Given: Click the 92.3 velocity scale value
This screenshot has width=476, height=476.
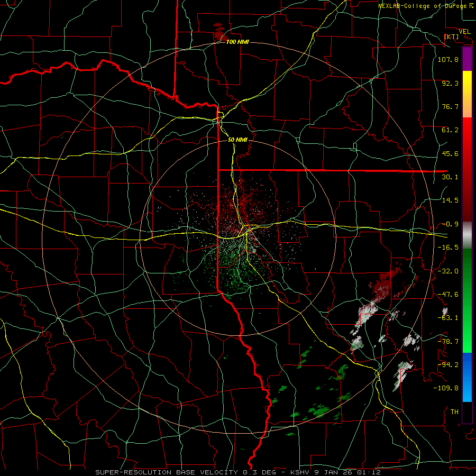Looking at the screenshot, I should pos(450,83).
